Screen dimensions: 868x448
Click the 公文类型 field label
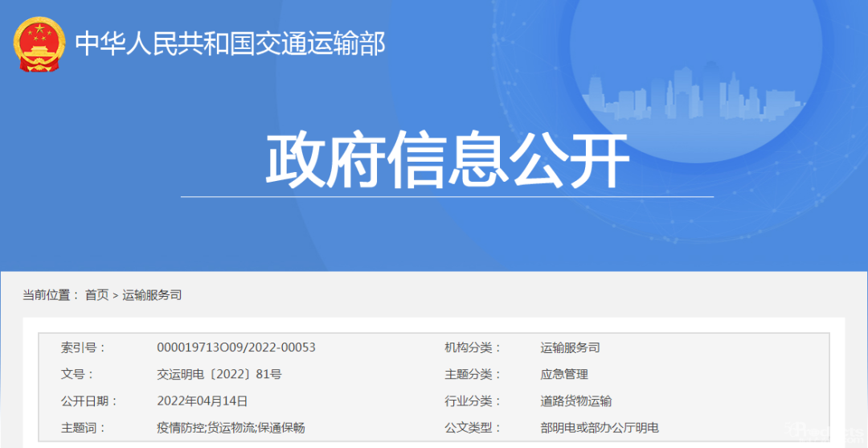pyautogui.click(x=473, y=428)
